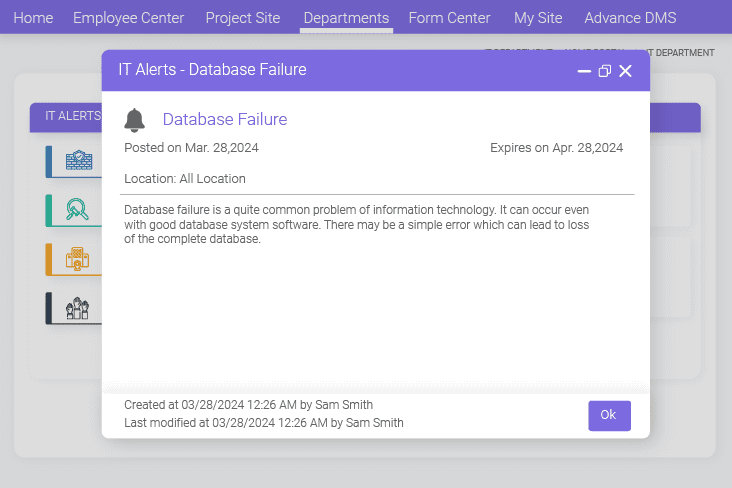
Task: Click the Database Failure heading link
Action: point(225,120)
